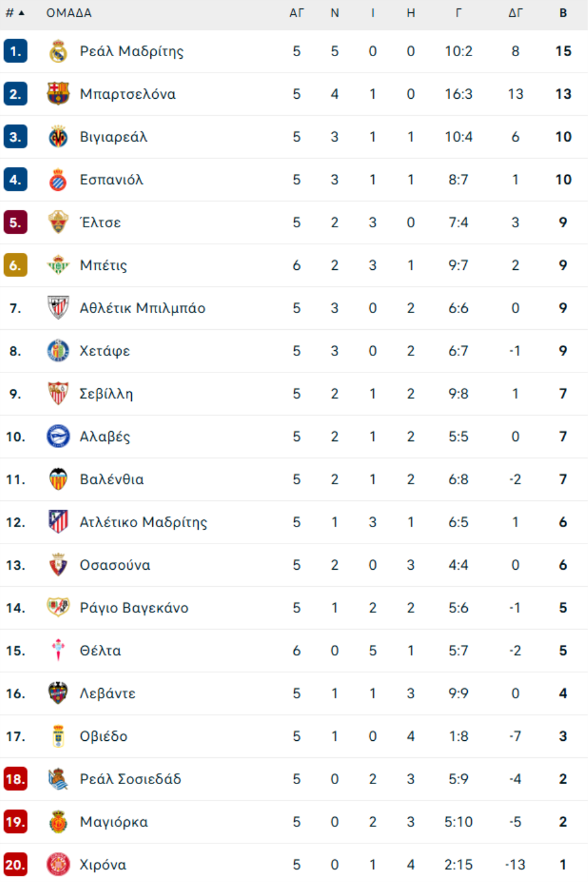This screenshot has width=588, height=882.
Task: Click the blue position badge 1.
Action: tap(15, 51)
